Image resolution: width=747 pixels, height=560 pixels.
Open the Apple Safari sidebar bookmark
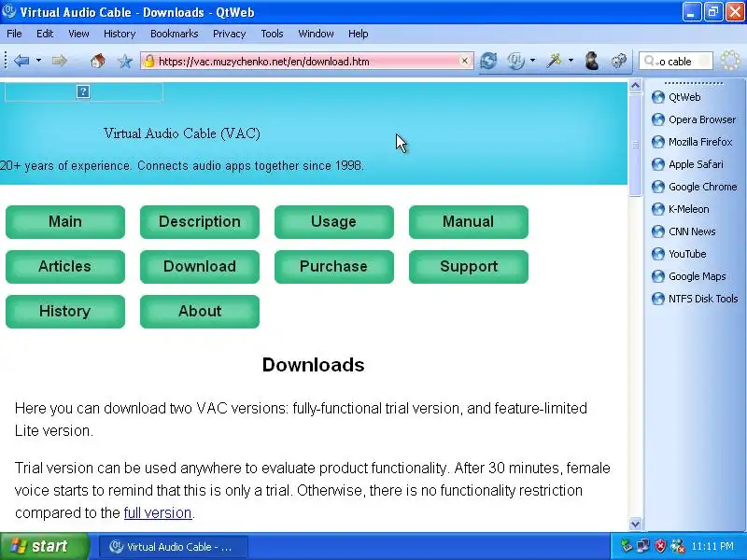click(687, 164)
